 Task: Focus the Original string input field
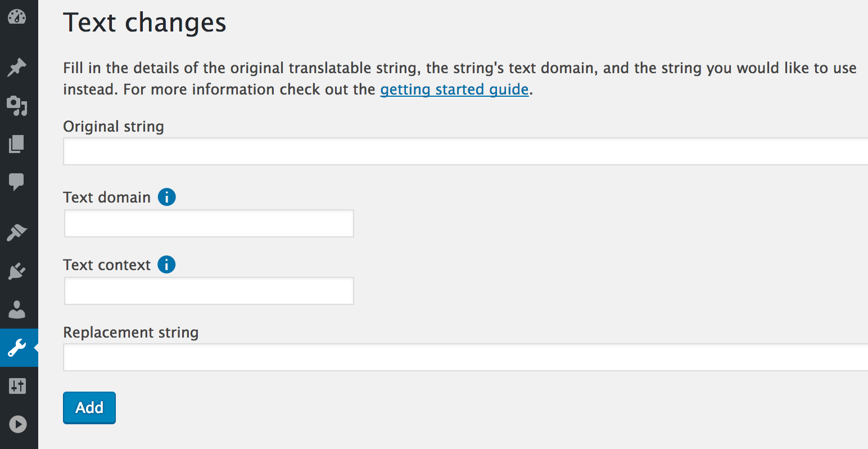(465, 151)
